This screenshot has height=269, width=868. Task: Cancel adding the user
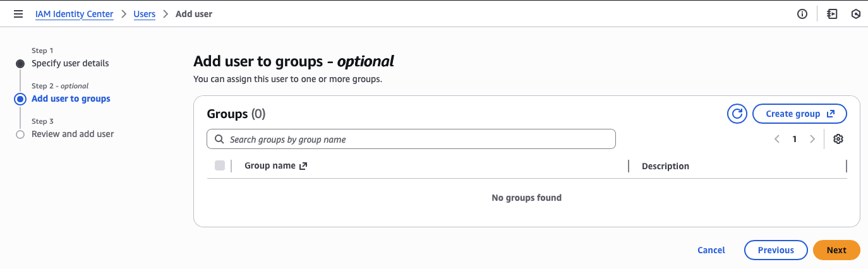(711, 250)
